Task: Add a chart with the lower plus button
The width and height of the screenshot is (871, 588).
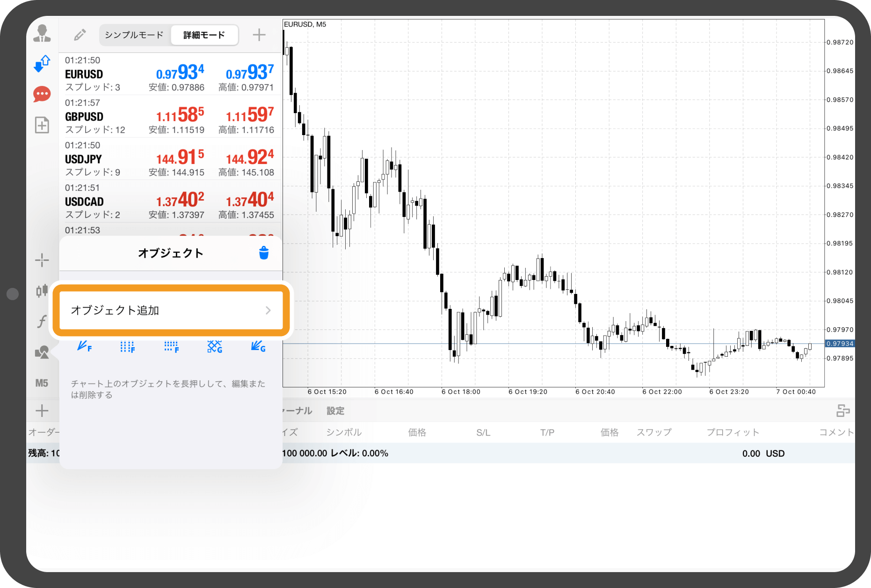Action: (x=42, y=411)
